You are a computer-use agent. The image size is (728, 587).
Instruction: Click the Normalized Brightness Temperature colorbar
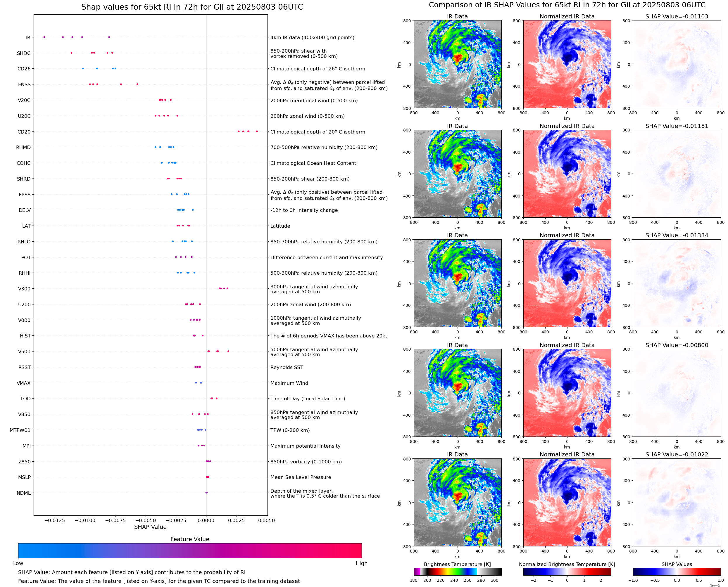pos(567,572)
